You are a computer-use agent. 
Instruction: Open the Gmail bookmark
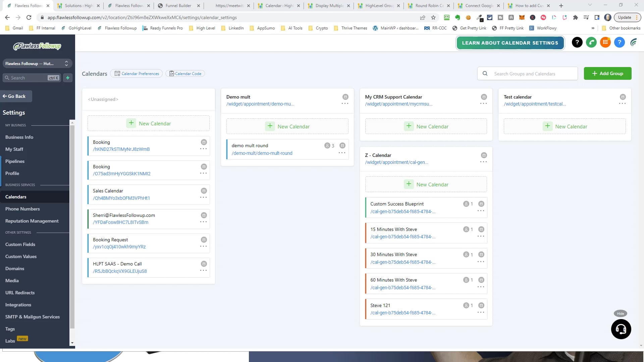point(14,28)
